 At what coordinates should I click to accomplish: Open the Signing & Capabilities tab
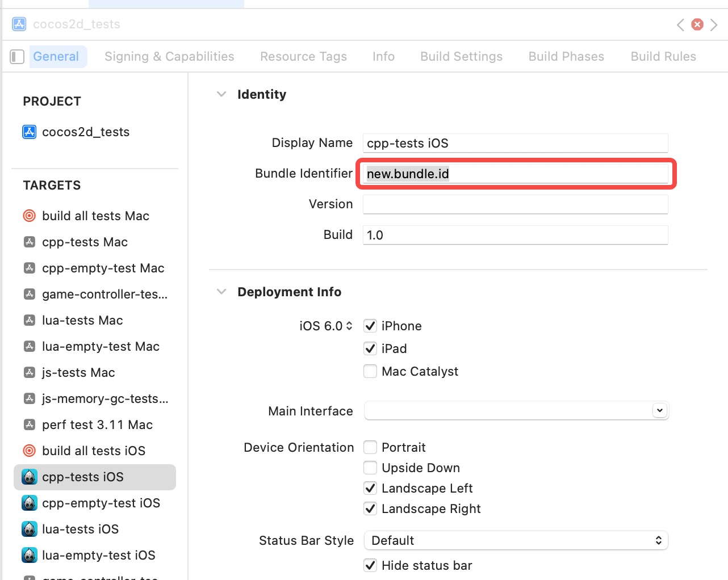coord(169,57)
